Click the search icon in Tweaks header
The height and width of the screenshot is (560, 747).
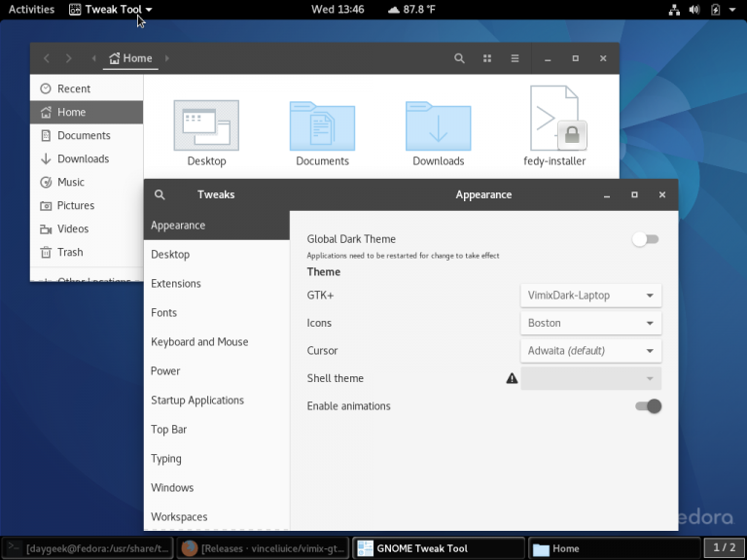click(x=160, y=194)
